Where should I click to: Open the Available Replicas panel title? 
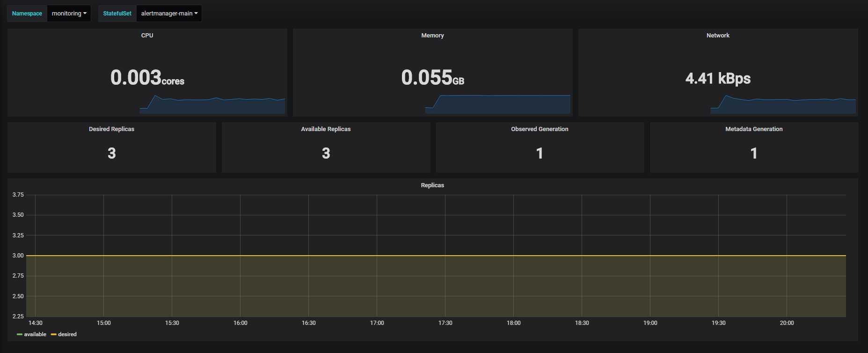(326, 129)
